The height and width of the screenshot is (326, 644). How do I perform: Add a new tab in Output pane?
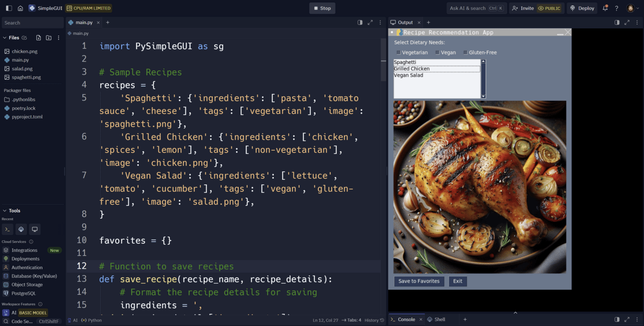coord(428,22)
